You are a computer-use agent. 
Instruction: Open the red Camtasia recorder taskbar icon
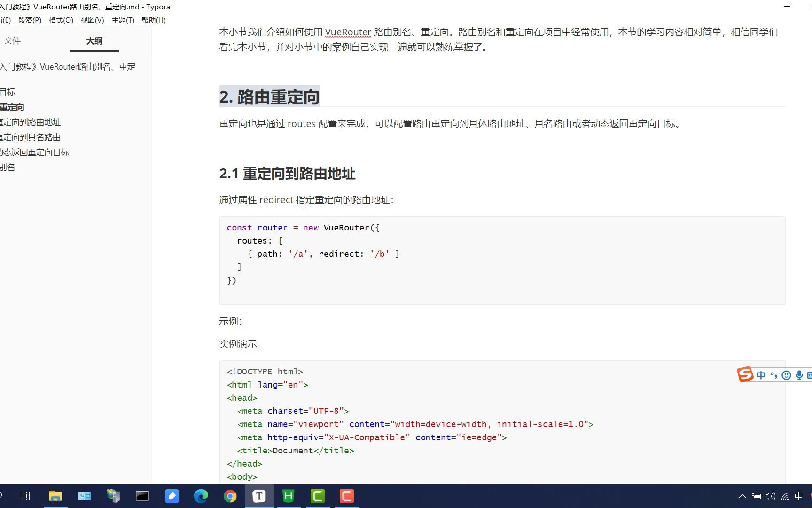(347, 496)
